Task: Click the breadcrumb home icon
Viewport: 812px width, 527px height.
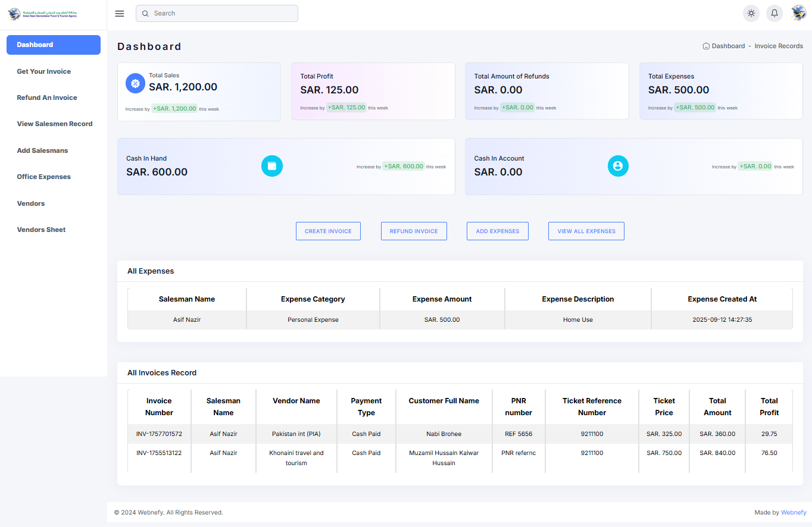Action: tap(706, 46)
